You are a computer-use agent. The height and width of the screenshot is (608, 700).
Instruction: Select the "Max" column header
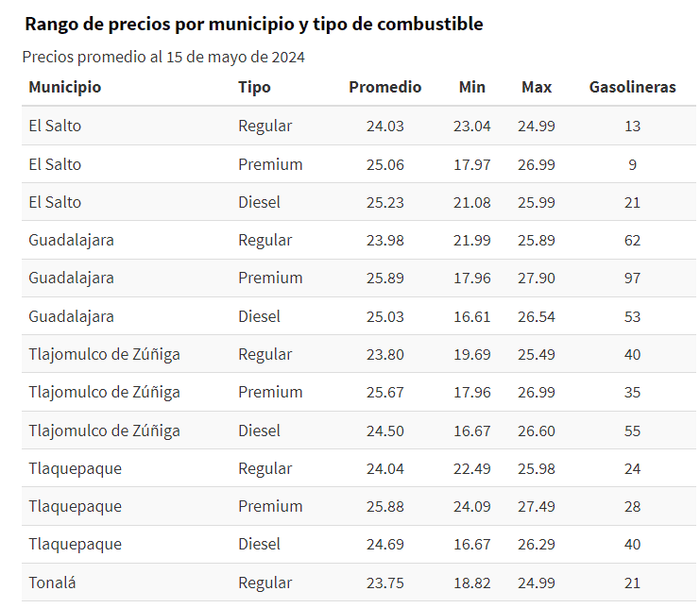pyautogui.click(x=536, y=87)
